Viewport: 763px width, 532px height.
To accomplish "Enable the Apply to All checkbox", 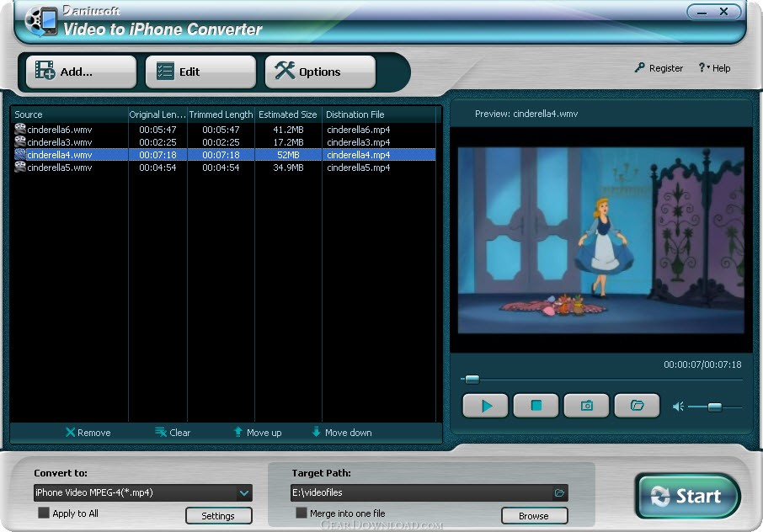I will 44,513.
